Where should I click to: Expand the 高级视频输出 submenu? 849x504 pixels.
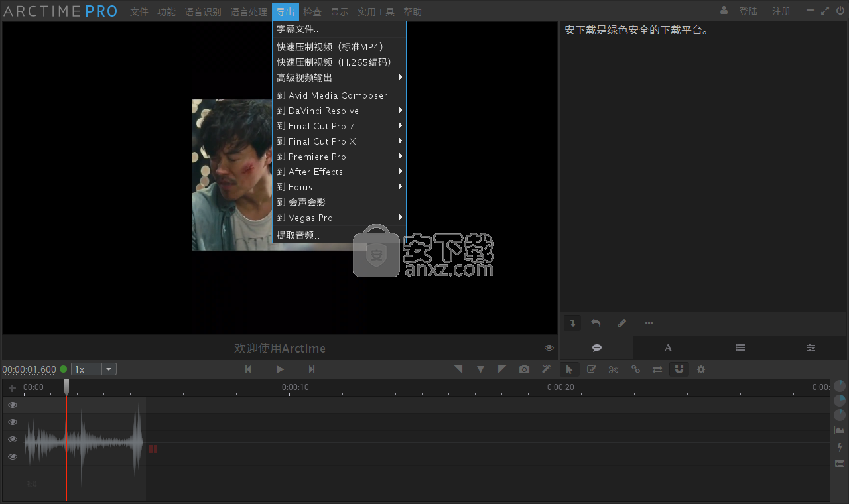pos(339,78)
